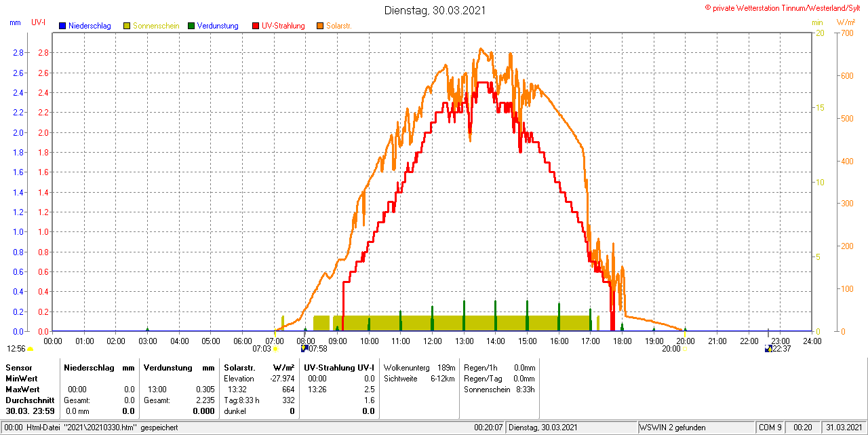The image size is (868, 435).
Task: Click the Solarstr. average value 332
Action: [x=289, y=400]
